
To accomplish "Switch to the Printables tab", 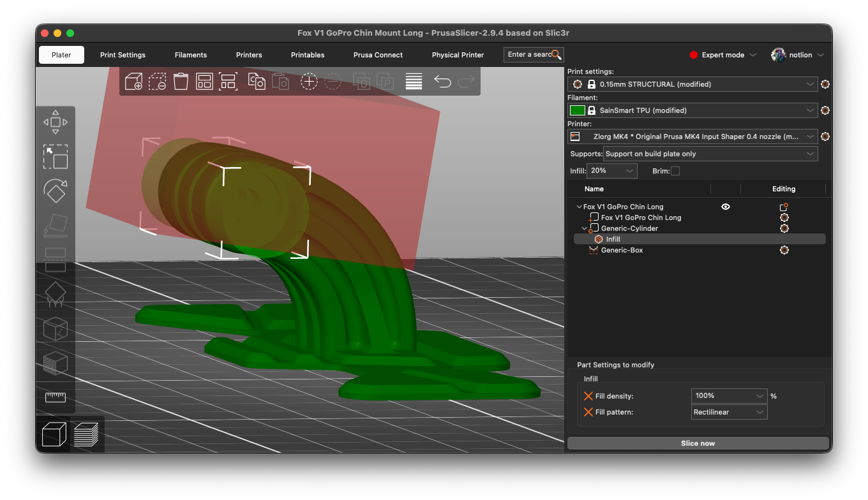I will point(308,55).
